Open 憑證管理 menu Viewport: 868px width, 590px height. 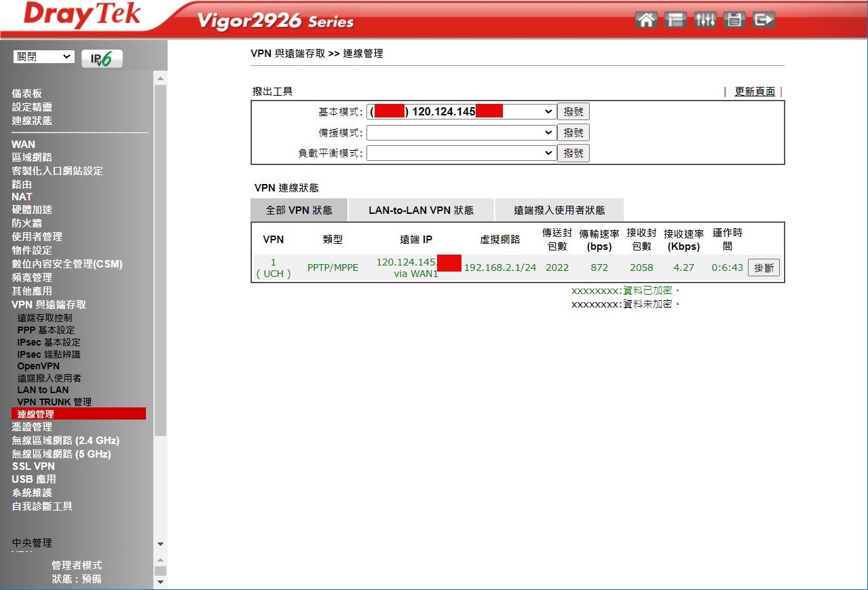pyautogui.click(x=32, y=427)
